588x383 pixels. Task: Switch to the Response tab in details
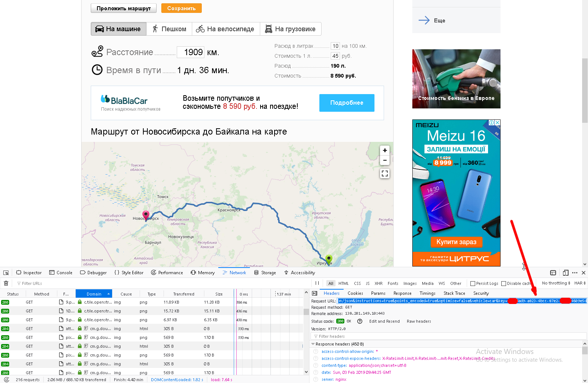pos(402,293)
